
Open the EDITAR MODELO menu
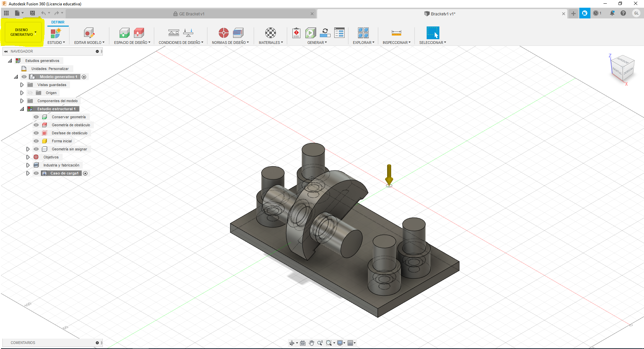[89, 43]
